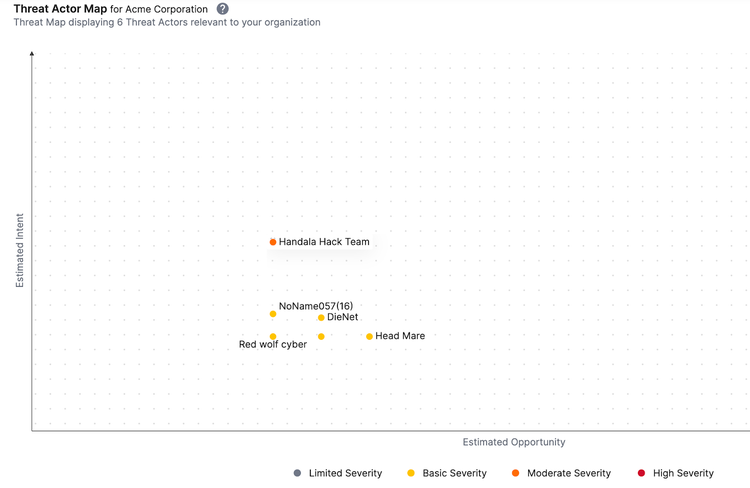Select the Red wolf cyber dot
Image resolution: width=750 pixels, height=488 pixels.
[x=273, y=337]
